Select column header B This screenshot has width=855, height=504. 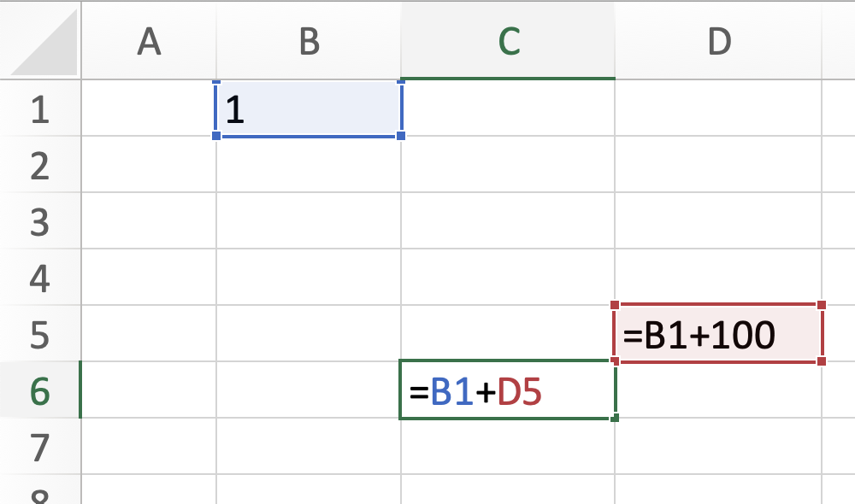[309, 38]
